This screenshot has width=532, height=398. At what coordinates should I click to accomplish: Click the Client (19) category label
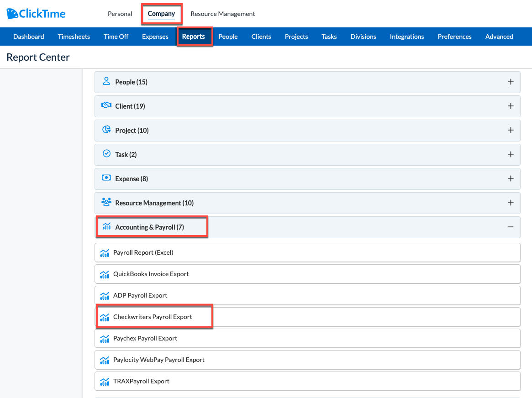(130, 106)
